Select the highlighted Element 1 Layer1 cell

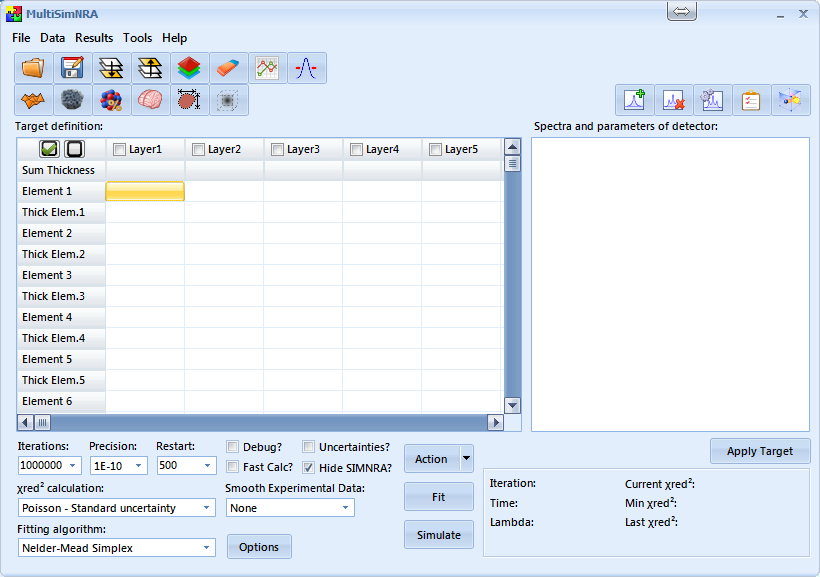[x=145, y=191]
